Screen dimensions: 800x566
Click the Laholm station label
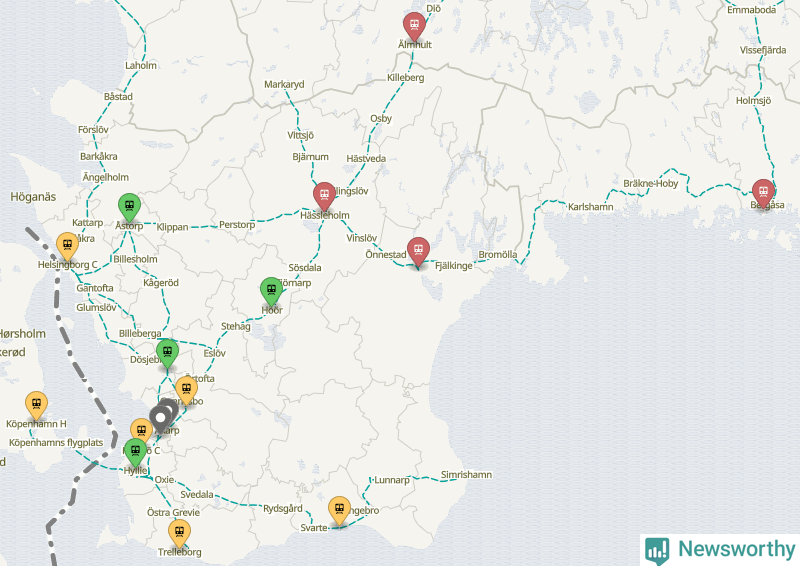[141, 65]
